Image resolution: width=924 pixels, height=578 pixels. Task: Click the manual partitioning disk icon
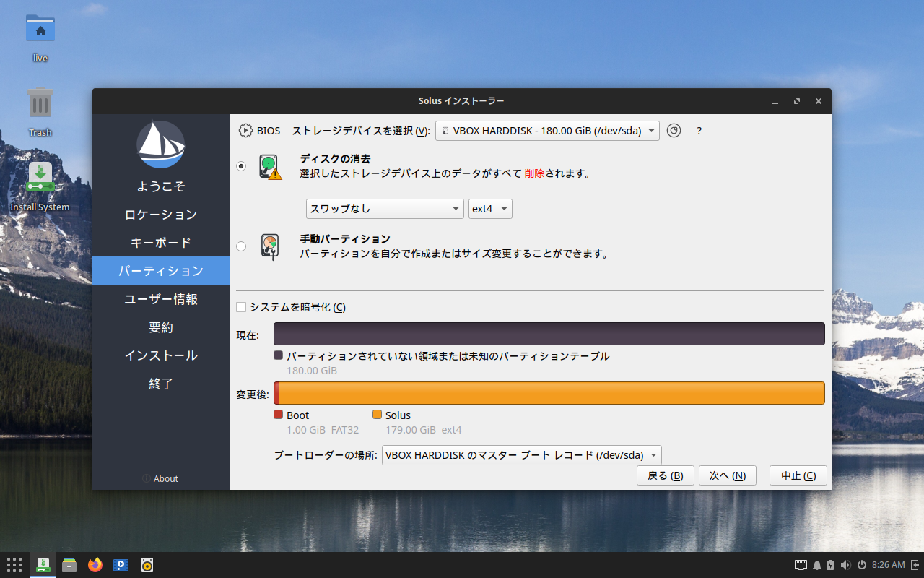click(270, 246)
